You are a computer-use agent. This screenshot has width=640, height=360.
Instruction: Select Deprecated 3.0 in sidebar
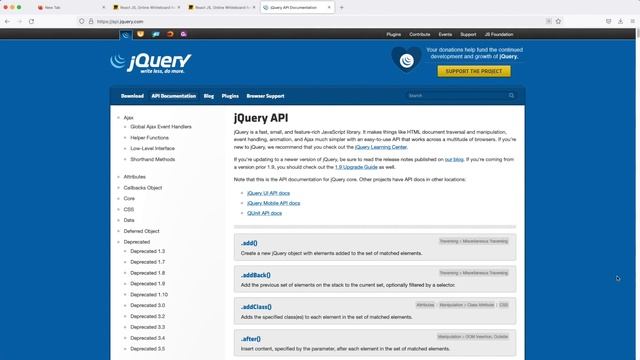(147, 305)
